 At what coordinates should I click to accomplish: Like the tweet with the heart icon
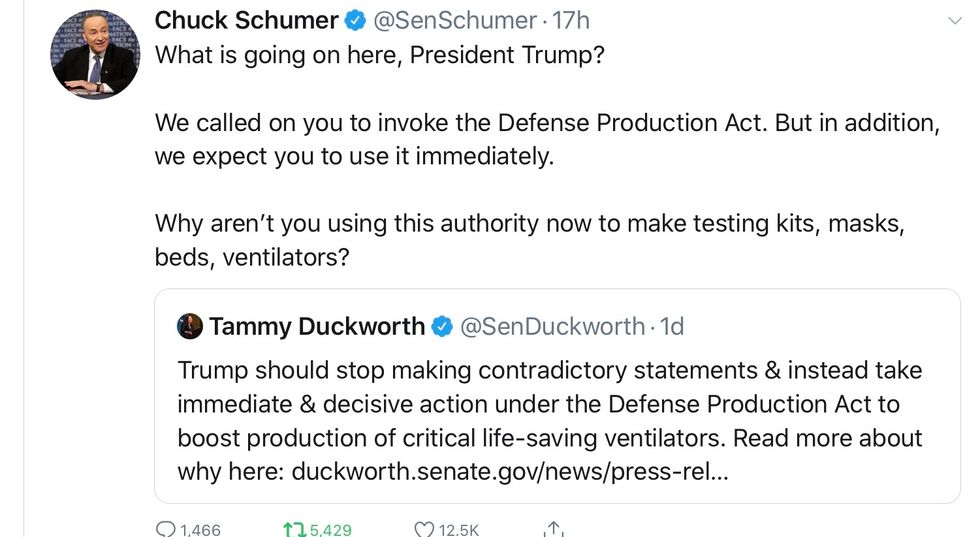424,529
